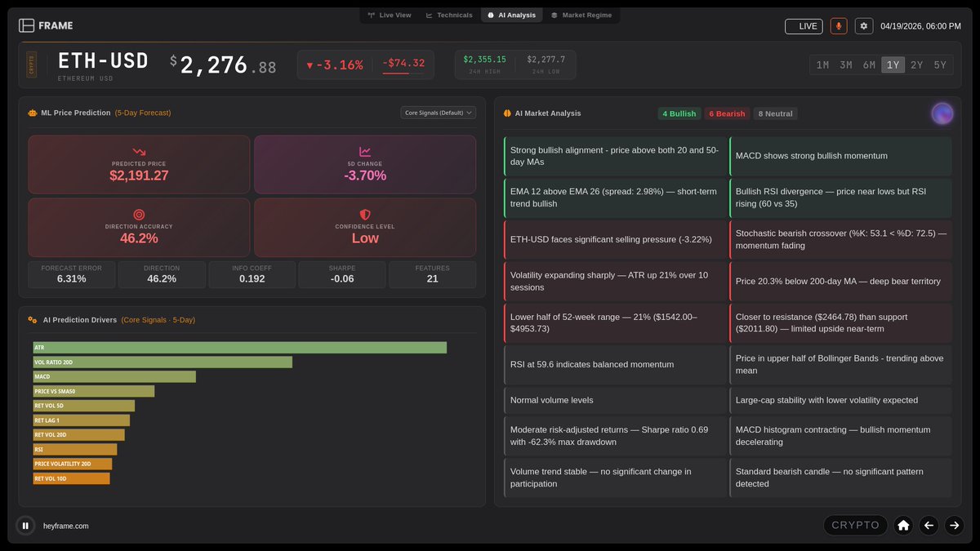Open the Market Regime tab
Screen dimensions: 980x551
pos(581,15)
